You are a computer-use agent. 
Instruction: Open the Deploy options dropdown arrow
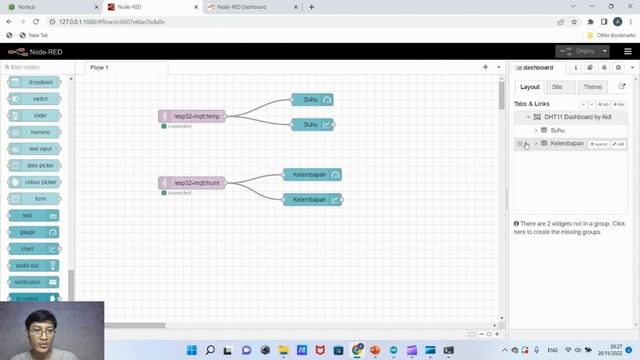coord(604,51)
